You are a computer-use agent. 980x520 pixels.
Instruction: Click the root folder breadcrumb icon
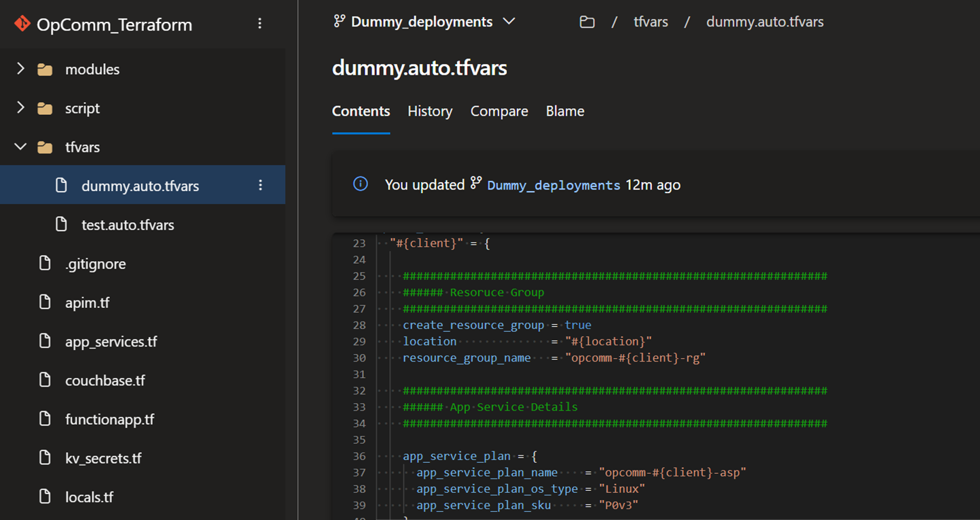pos(587,22)
